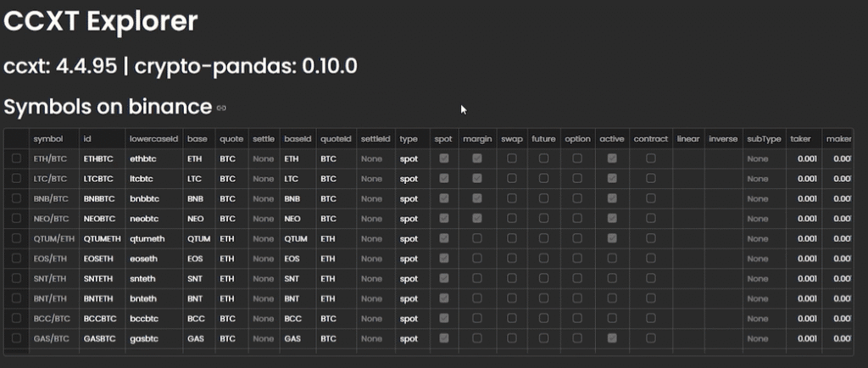Check the option box in BNT/ETH row

(577, 298)
